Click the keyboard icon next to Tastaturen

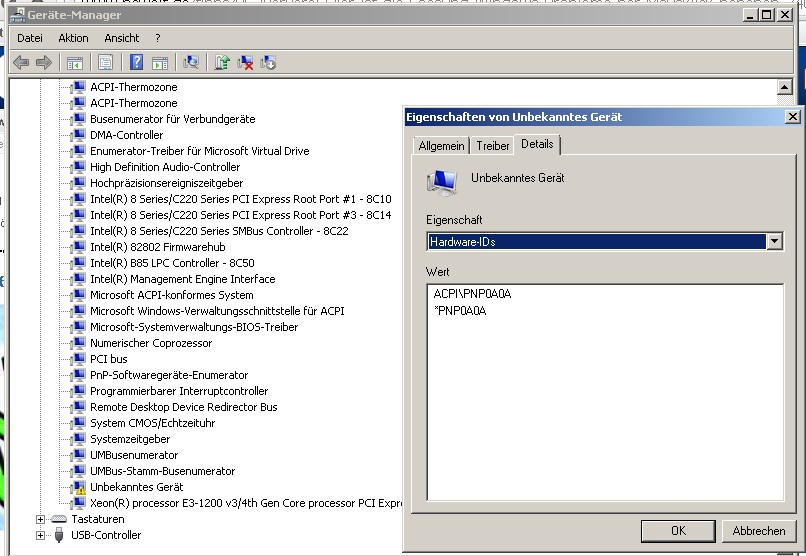click(x=59, y=519)
